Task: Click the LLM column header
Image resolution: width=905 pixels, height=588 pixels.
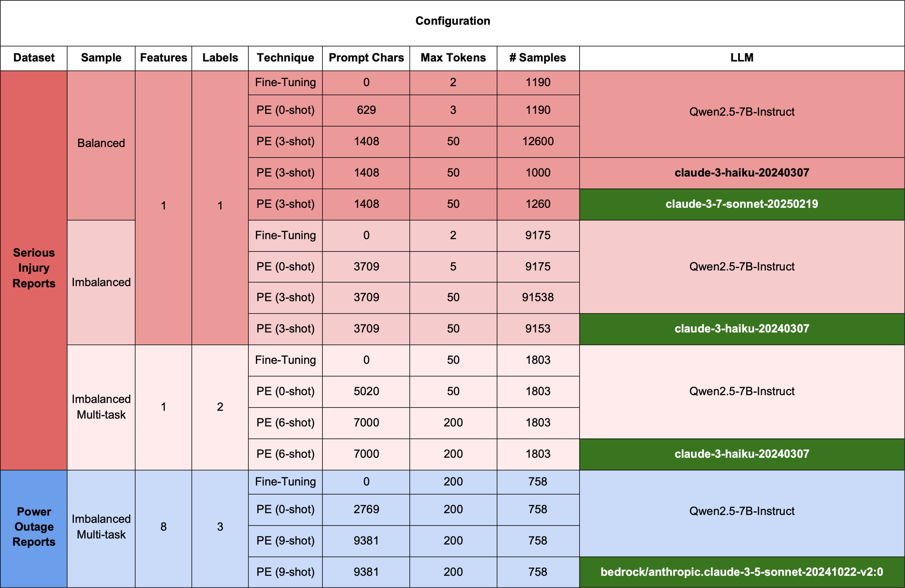Action: point(742,58)
